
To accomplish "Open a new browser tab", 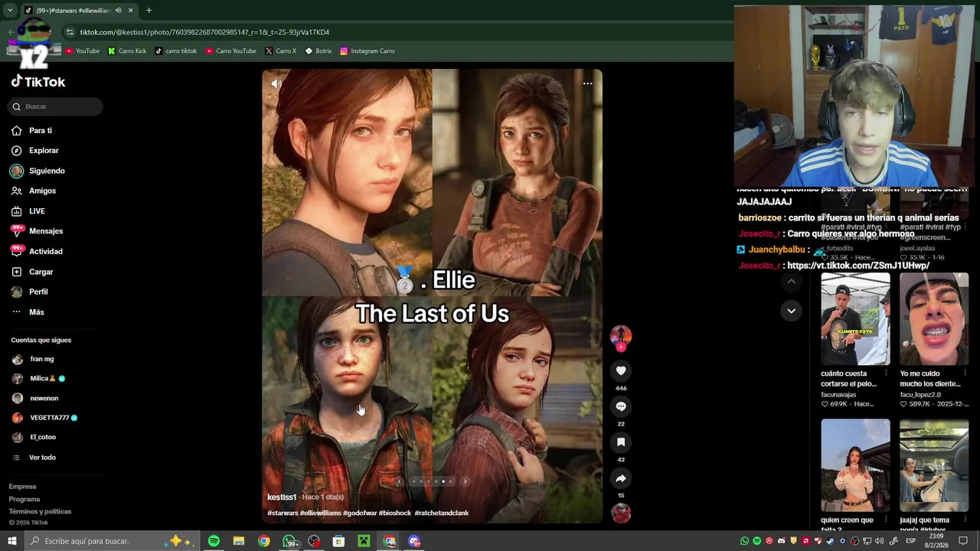I will click(149, 10).
